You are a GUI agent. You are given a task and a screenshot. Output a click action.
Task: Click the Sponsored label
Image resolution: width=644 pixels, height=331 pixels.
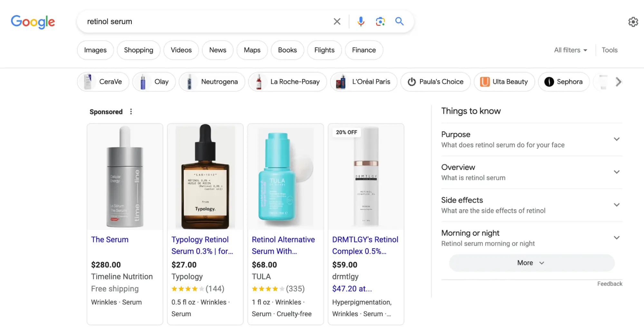point(106,112)
